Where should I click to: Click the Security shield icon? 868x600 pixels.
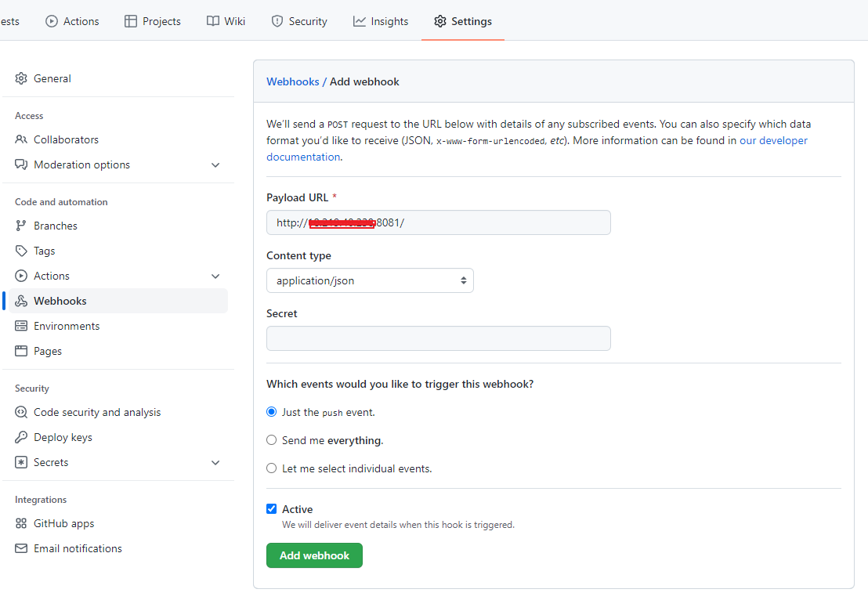coord(277,22)
